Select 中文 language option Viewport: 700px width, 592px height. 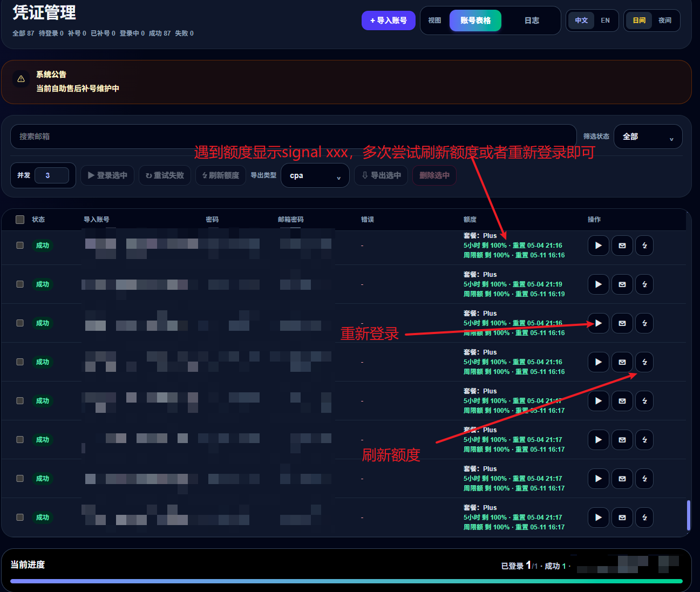pos(581,21)
